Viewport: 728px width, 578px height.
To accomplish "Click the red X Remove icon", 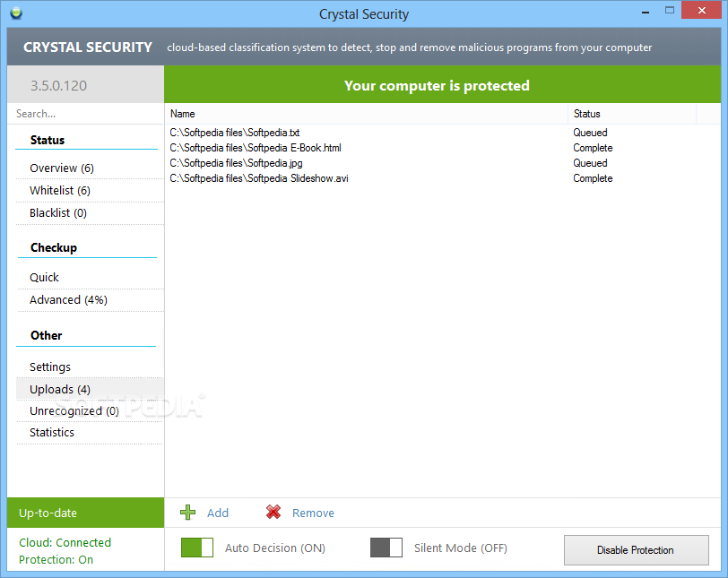I will (x=273, y=512).
